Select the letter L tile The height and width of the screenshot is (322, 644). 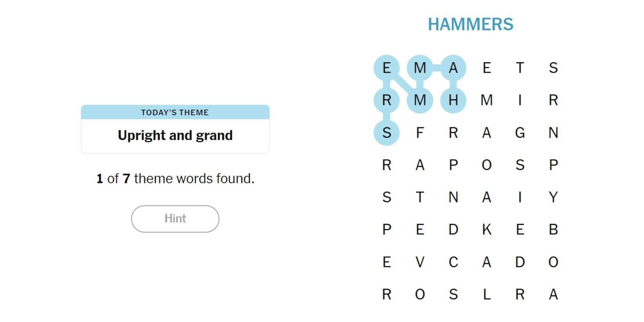486,294
